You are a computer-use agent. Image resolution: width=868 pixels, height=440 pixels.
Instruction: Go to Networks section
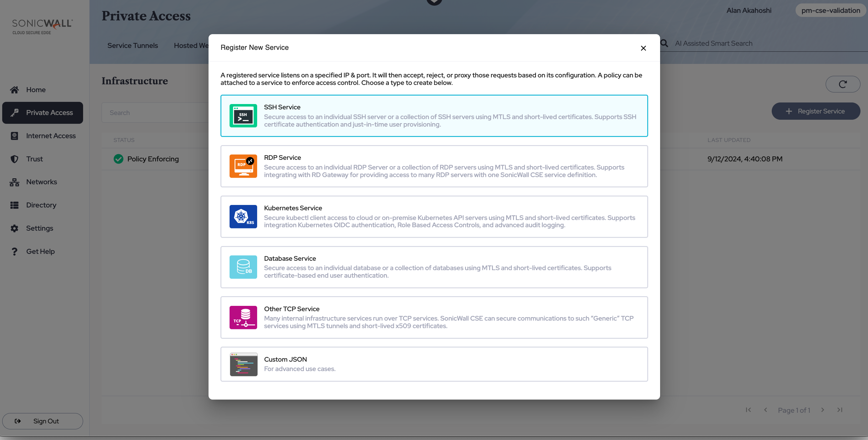tap(41, 182)
